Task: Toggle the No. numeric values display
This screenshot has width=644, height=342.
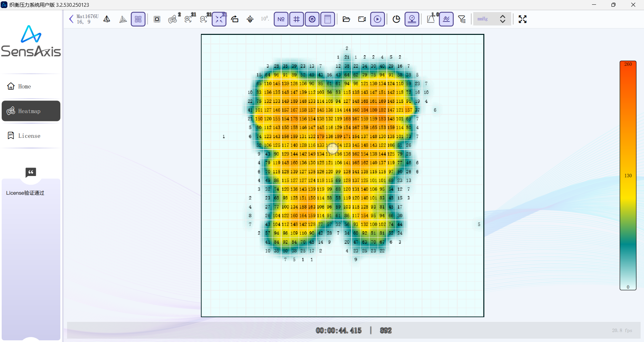Action: [281, 19]
